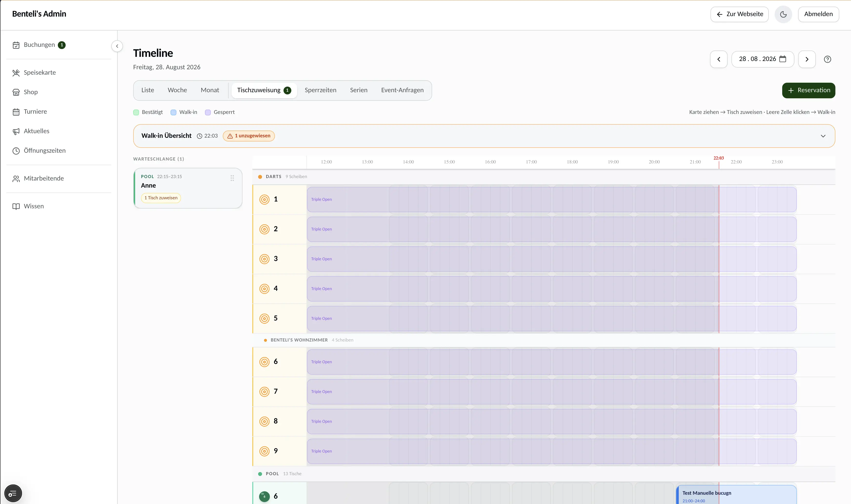Click the Gesperrt legend swatch
The image size is (851, 504).
(208, 112)
